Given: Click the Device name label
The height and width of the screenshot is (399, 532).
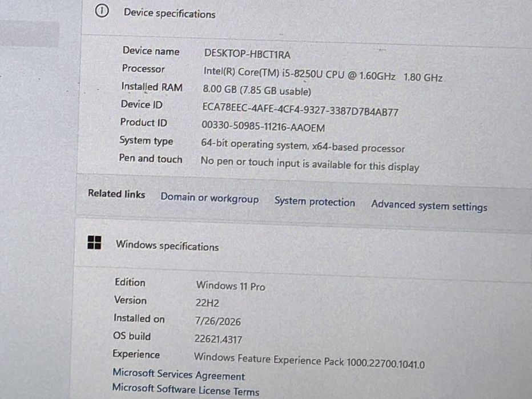Looking at the screenshot, I should click(151, 51).
